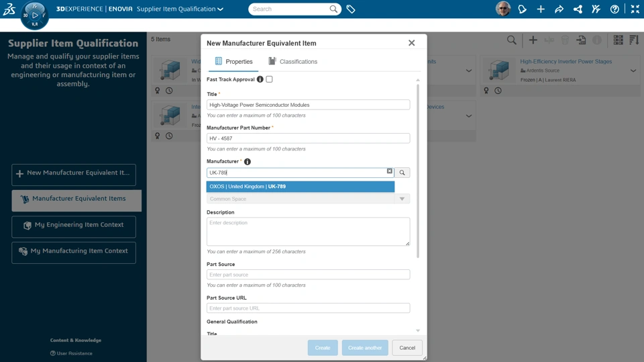Image resolution: width=644 pixels, height=362 pixels.
Task: Click the Manufacturer info icon
Action: pos(248,162)
